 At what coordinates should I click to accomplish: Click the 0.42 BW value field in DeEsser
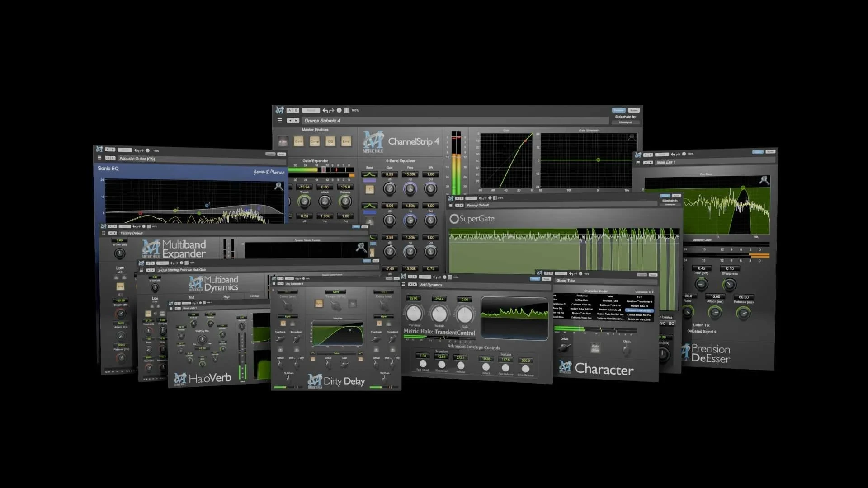tap(702, 268)
